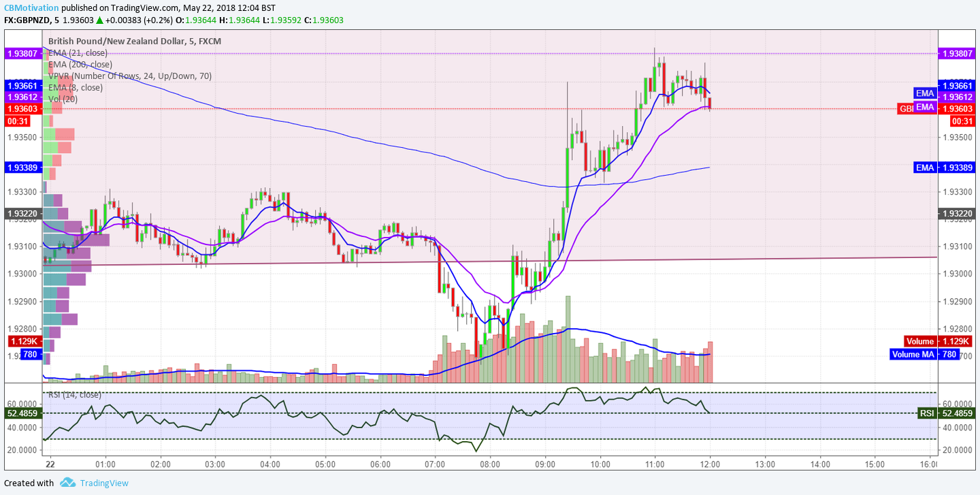
Task: Click gray 1.93220 label on left scale
Action: point(23,214)
